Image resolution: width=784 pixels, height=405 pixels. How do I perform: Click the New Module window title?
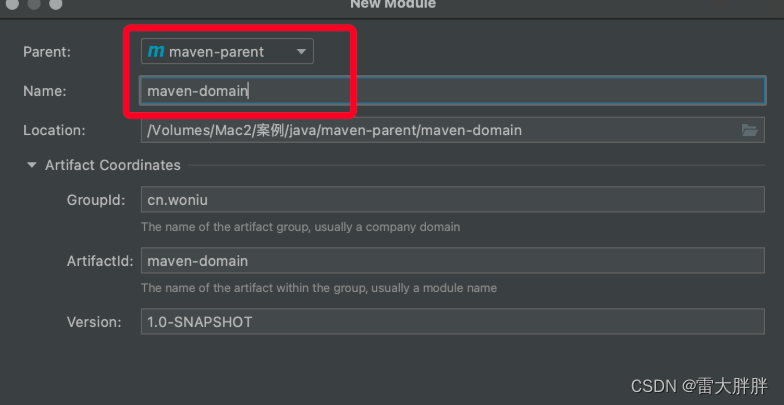(392, 4)
